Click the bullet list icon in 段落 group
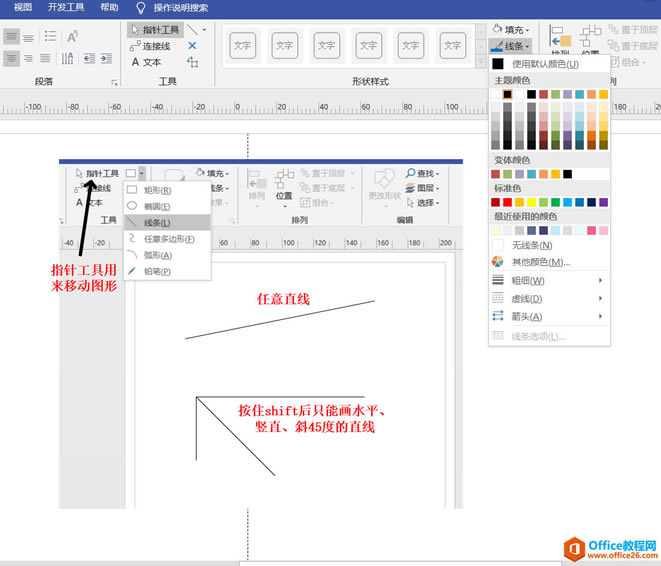The width and height of the screenshot is (661, 566). [x=51, y=37]
